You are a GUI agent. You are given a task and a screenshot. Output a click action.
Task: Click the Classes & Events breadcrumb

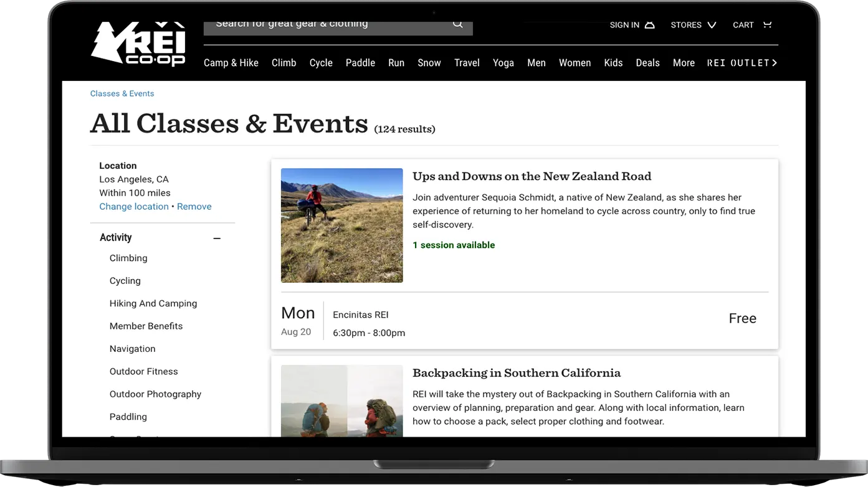122,93
